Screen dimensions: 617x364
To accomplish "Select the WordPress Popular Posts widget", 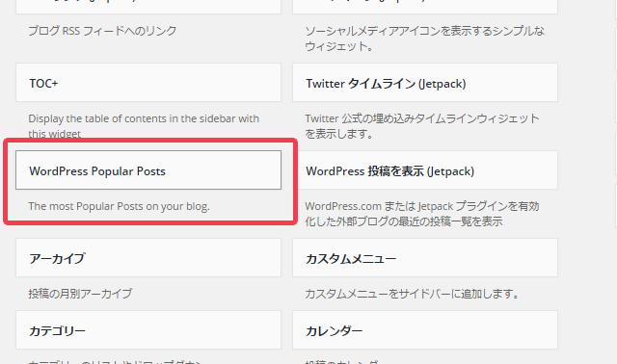I will click(148, 170).
